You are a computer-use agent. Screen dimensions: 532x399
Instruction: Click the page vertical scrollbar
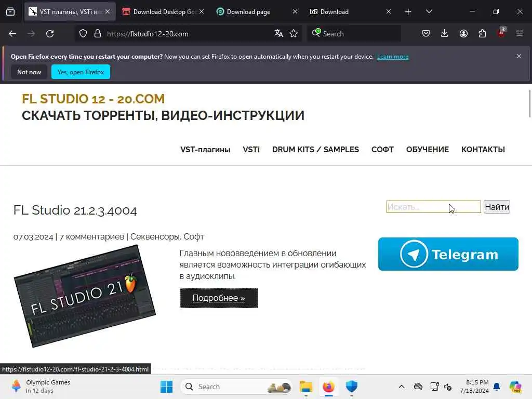529,104
